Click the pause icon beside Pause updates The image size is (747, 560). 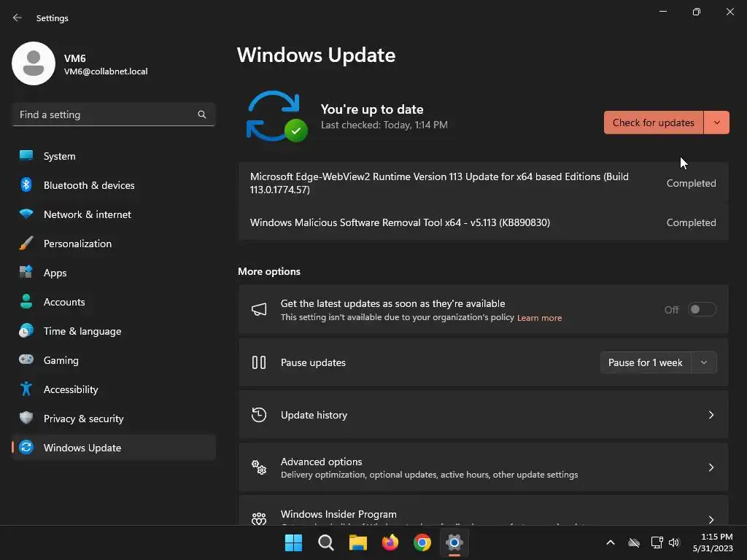click(259, 362)
